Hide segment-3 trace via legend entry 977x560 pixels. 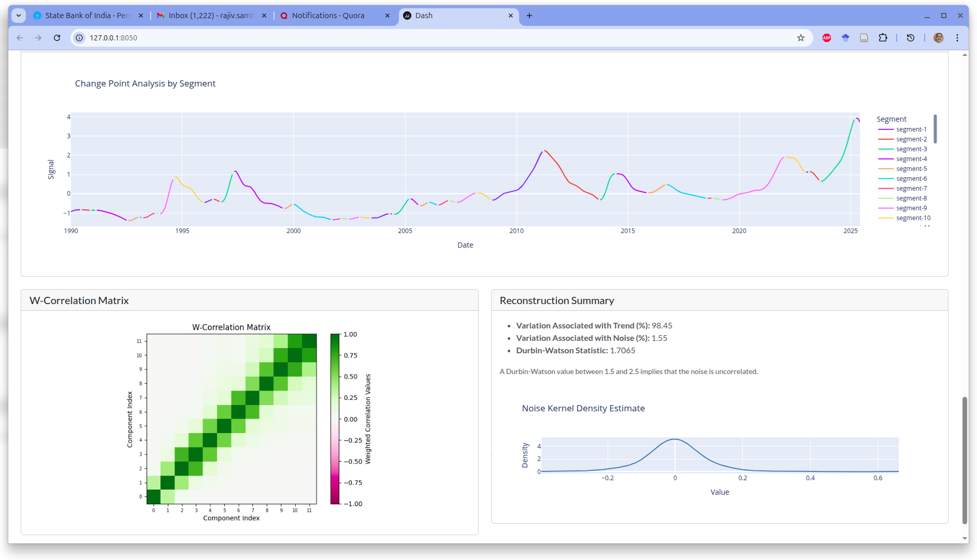911,149
